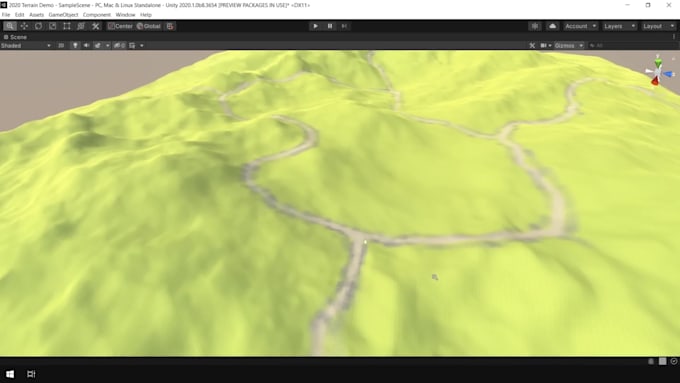Select the combined Transform tool

(x=81, y=26)
